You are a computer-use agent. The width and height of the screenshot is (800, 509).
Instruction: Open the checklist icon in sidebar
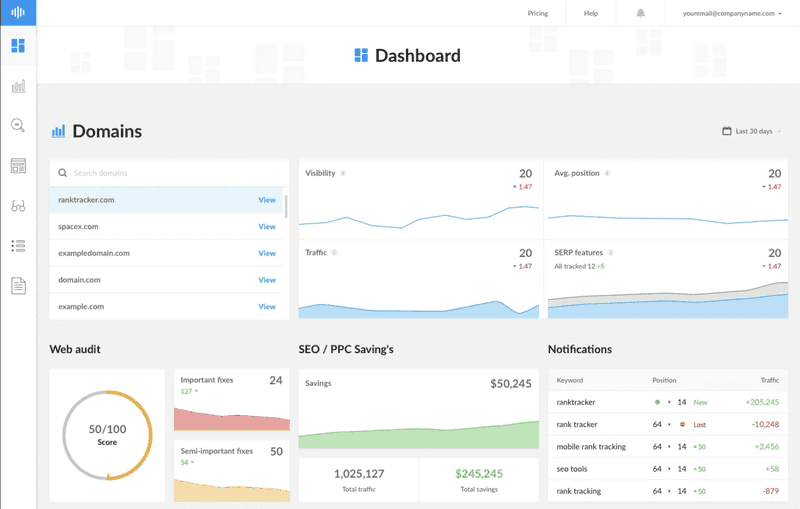[18, 246]
